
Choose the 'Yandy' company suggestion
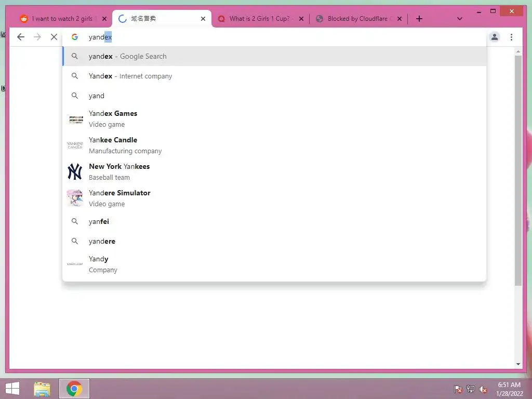point(274,264)
